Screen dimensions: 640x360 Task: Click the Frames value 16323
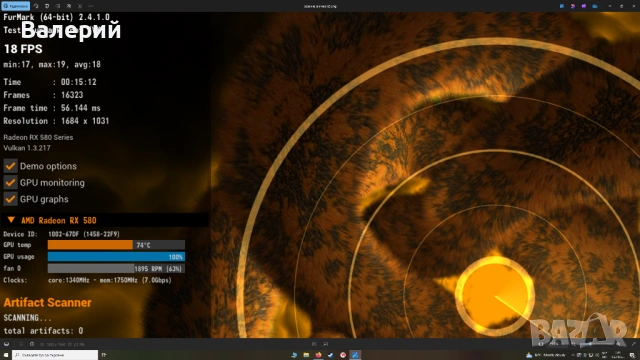72,95
